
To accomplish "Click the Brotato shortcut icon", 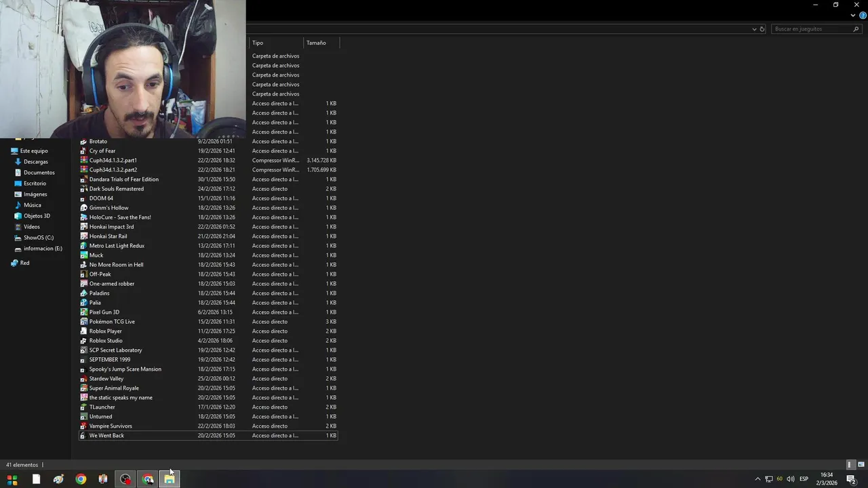I will point(83,142).
